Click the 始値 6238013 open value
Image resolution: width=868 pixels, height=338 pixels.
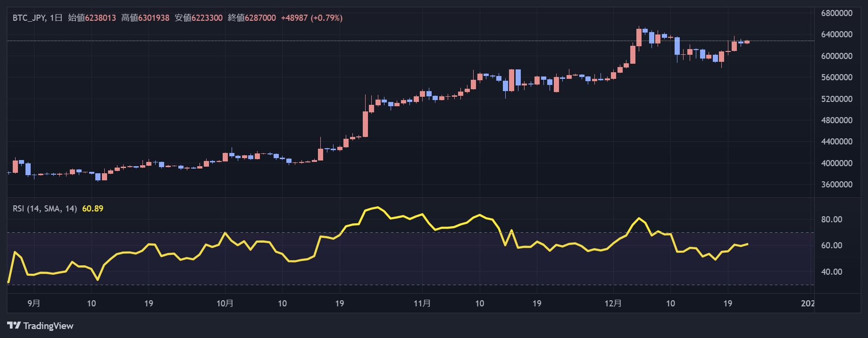coord(92,18)
